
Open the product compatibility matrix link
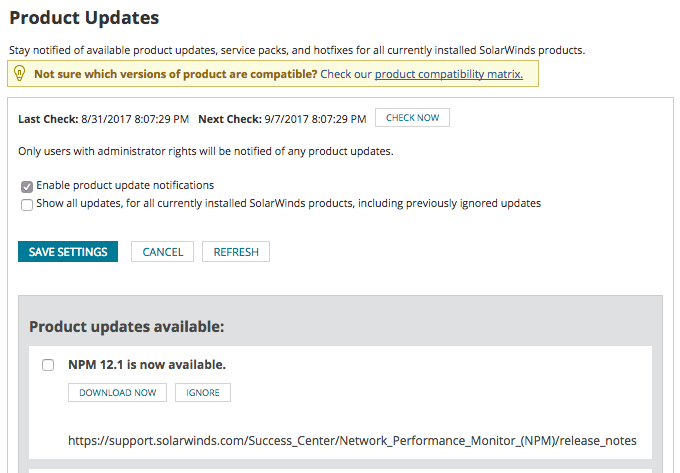(449, 74)
